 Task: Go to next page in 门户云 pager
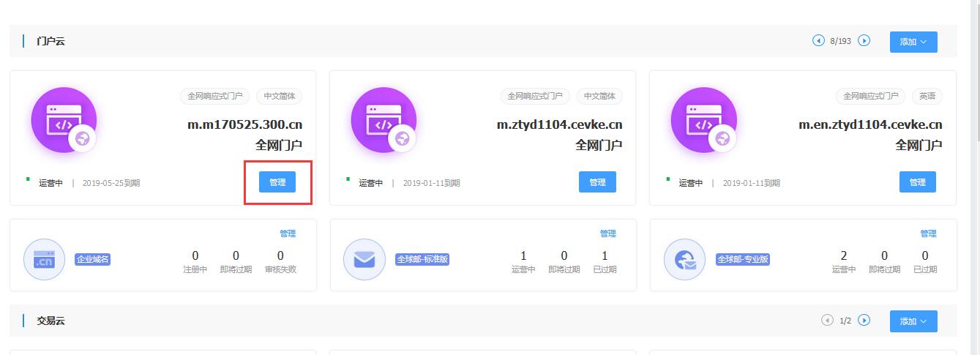click(x=864, y=41)
